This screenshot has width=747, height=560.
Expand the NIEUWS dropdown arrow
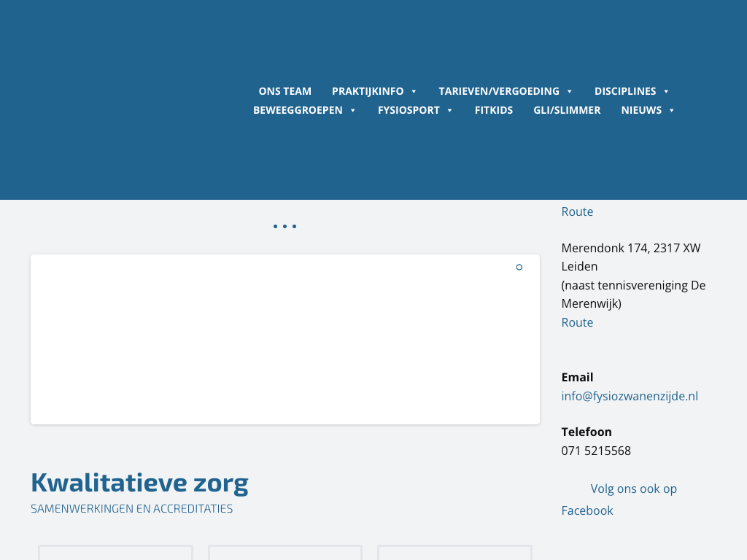point(672,111)
